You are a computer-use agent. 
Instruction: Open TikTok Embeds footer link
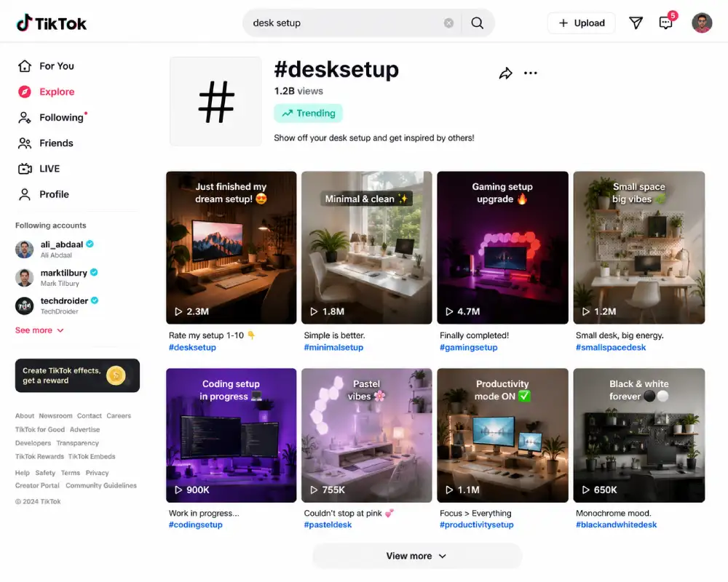92,456
